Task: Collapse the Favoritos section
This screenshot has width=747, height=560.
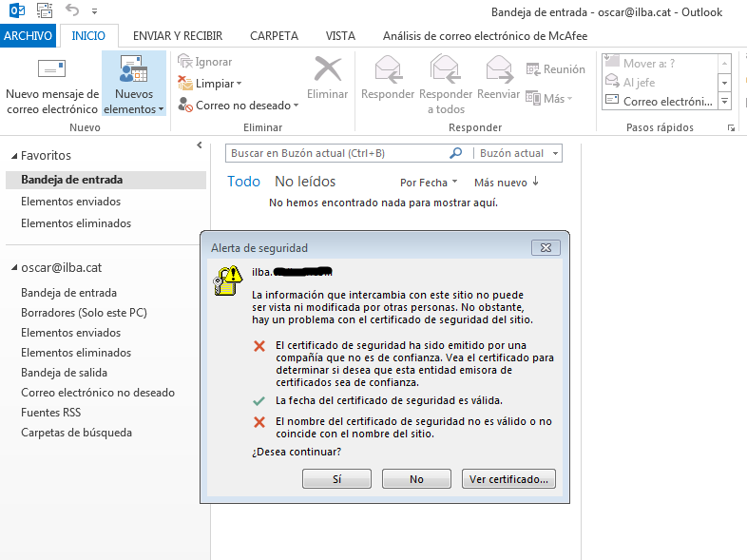Action: (x=14, y=156)
